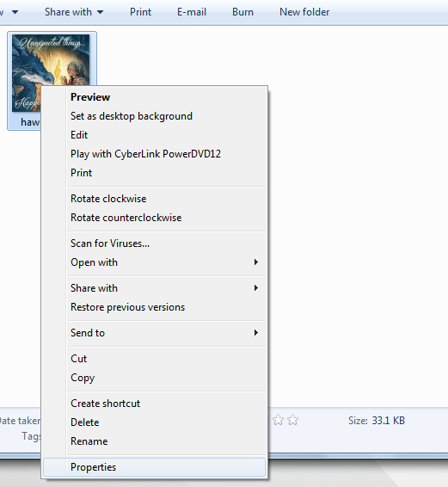This screenshot has width=448, height=487.
Task: Choose Preview in the context menu
Action: [154, 97]
